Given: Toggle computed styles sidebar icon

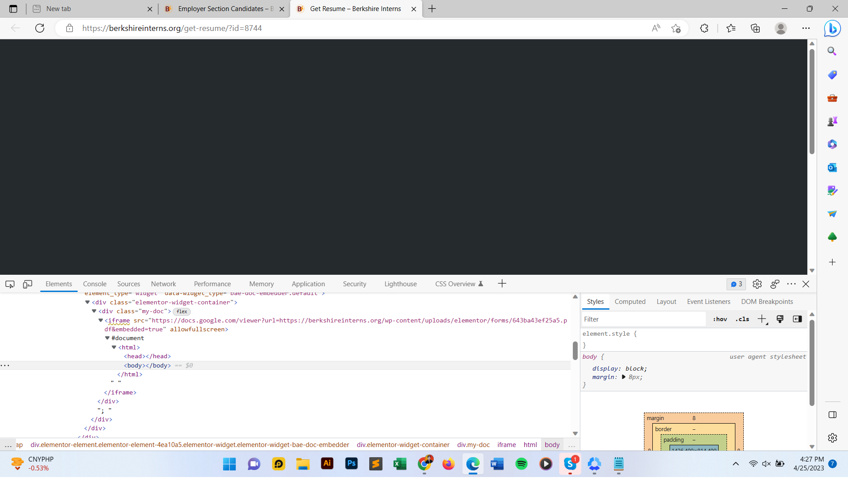Looking at the screenshot, I should pyautogui.click(x=797, y=319).
